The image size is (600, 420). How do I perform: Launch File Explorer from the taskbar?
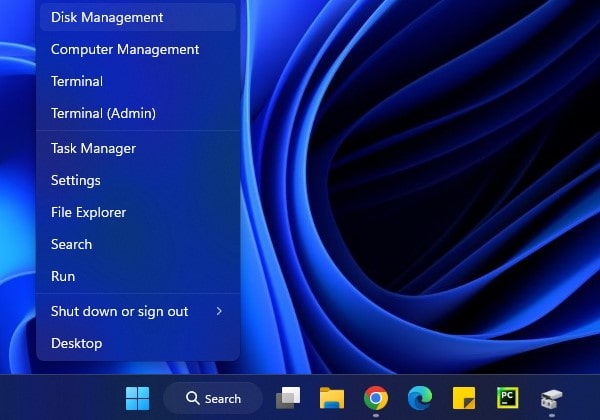coord(332,398)
